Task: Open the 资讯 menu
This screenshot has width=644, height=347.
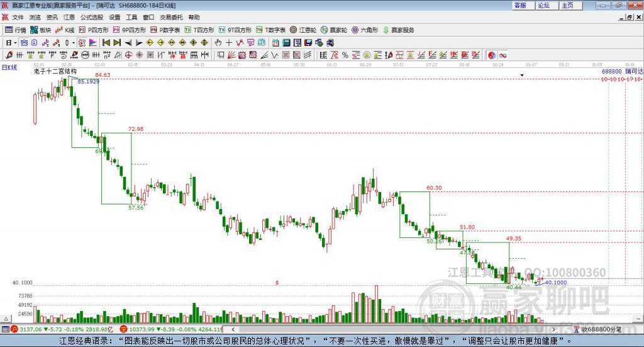Action: pos(52,17)
